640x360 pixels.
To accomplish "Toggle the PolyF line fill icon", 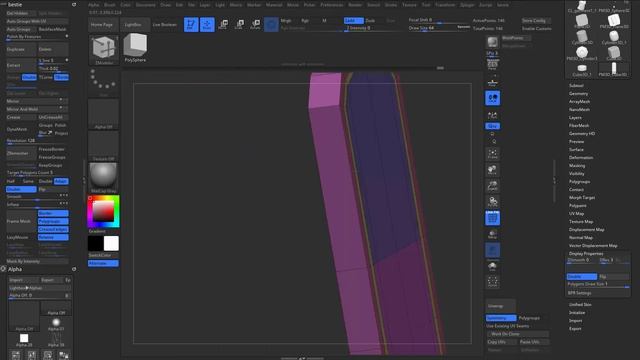I will [x=493, y=218].
